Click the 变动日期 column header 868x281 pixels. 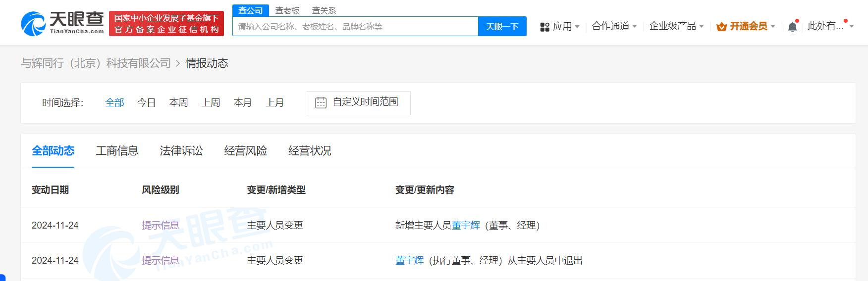[x=51, y=190]
